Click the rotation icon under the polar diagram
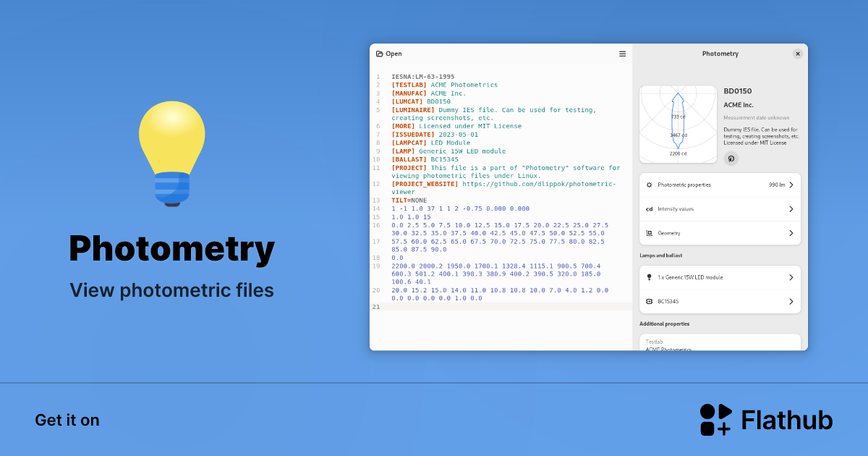868x456 pixels. coord(731,159)
